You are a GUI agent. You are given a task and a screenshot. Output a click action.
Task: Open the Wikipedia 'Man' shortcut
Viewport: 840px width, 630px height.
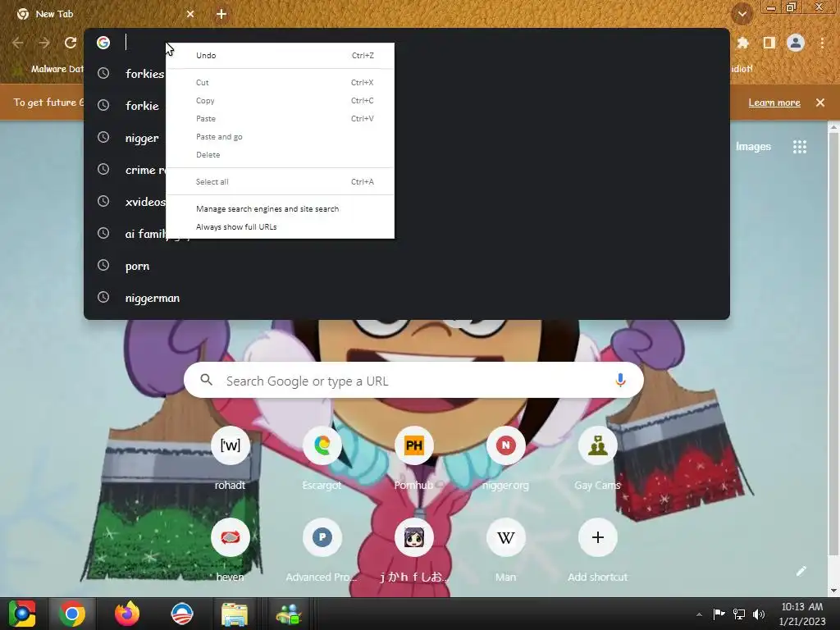pos(505,537)
